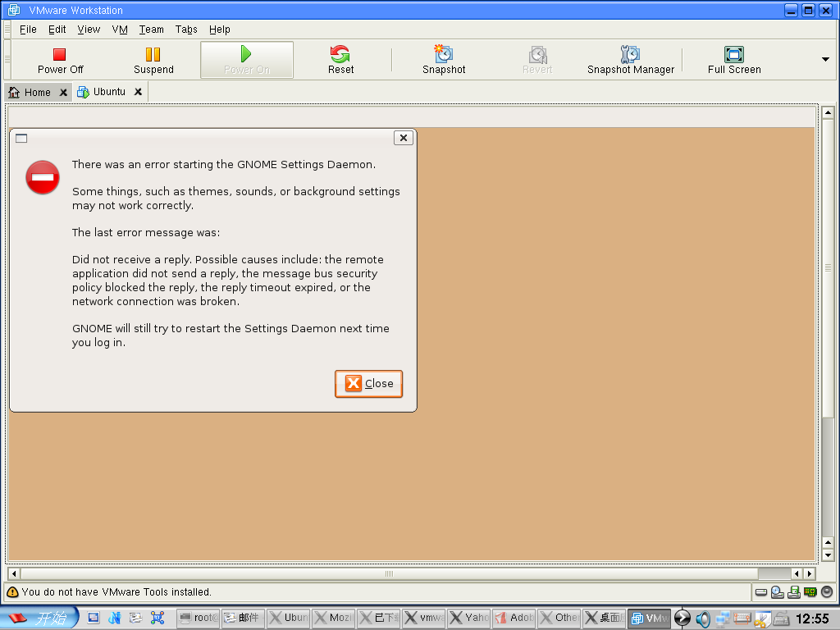The image size is (840, 630).
Task: Open the 邮件 mail taskbar item
Action: (244, 618)
